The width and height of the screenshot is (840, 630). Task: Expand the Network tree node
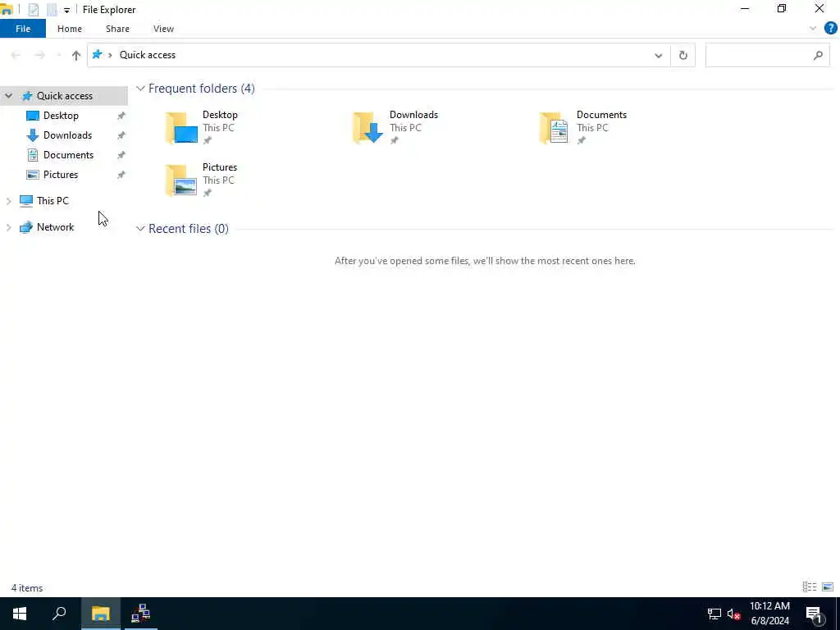click(8, 228)
